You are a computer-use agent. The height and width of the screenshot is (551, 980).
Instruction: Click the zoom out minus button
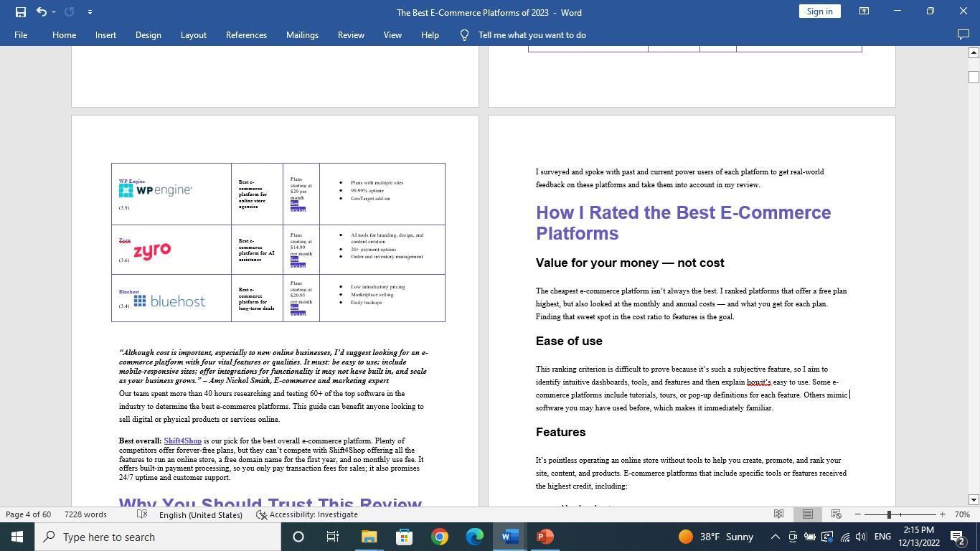(x=857, y=514)
